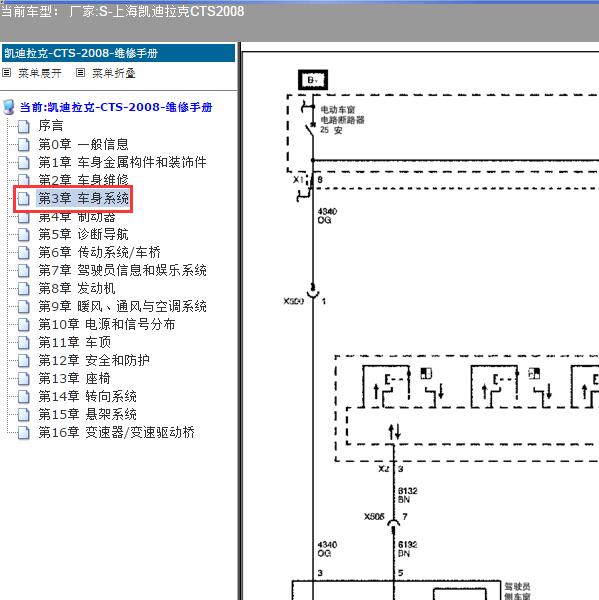The width and height of the screenshot is (599, 600).
Task: Open chapter 第12章 安全和防护
Action: coord(94,360)
